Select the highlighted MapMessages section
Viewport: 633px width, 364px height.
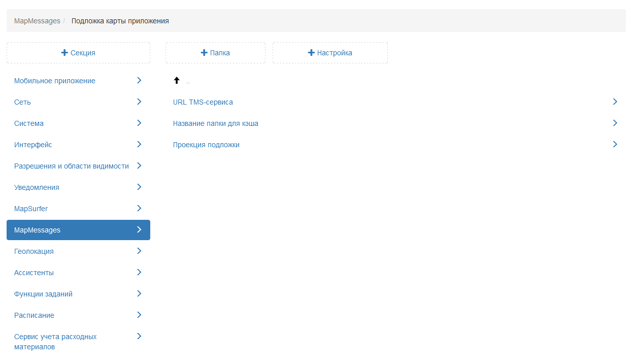pos(78,230)
